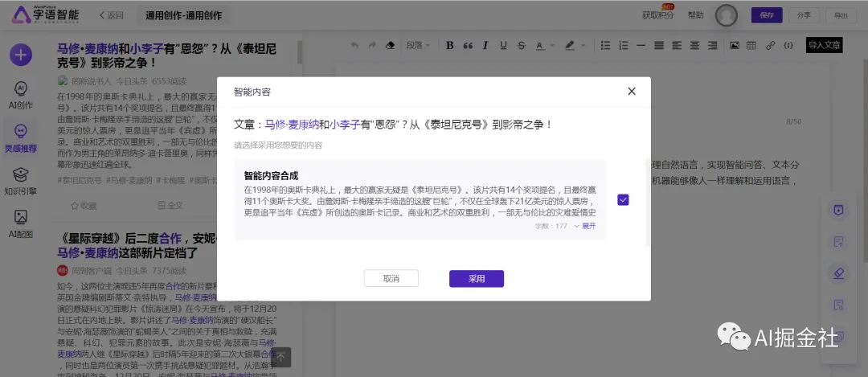Click 导入文章
This screenshot has width=868, height=377.
click(x=825, y=45)
